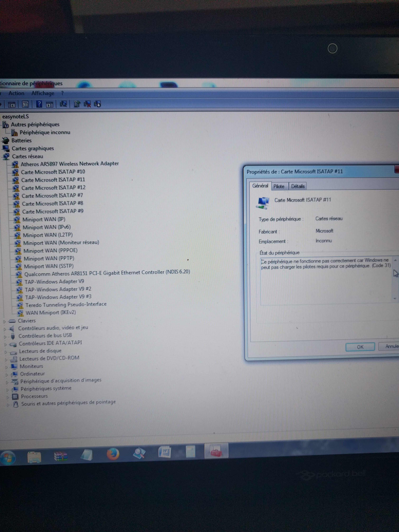The width and height of the screenshot is (399, 532).
Task: Select Carte Microsoft ISATAP #9
Action: [53, 211]
